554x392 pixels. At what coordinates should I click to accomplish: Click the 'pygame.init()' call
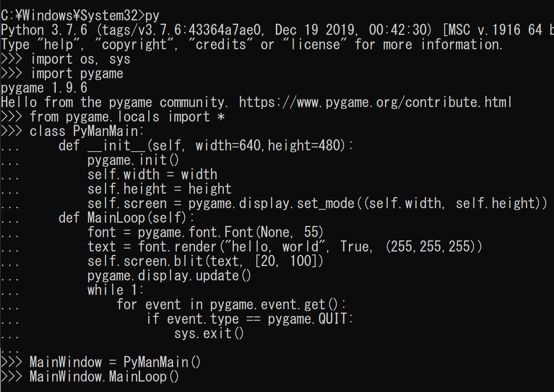click(133, 160)
